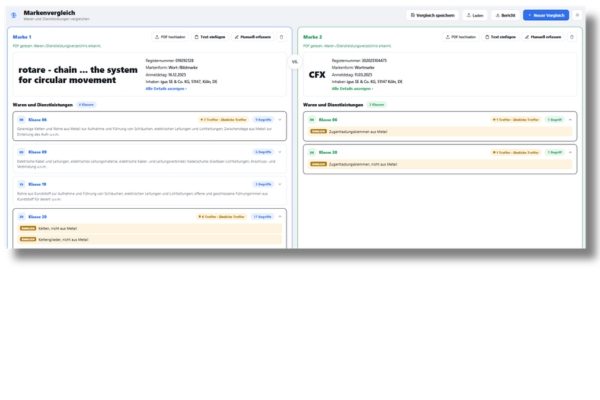Show all details (Alle Details anzeigen) for the CFX trademark
The height and width of the screenshot is (400, 600).
pyautogui.click(x=352, y=89)
